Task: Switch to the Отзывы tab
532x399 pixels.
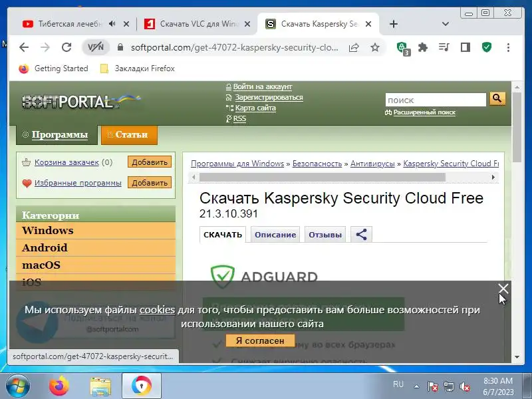Action: click(325, 235)
